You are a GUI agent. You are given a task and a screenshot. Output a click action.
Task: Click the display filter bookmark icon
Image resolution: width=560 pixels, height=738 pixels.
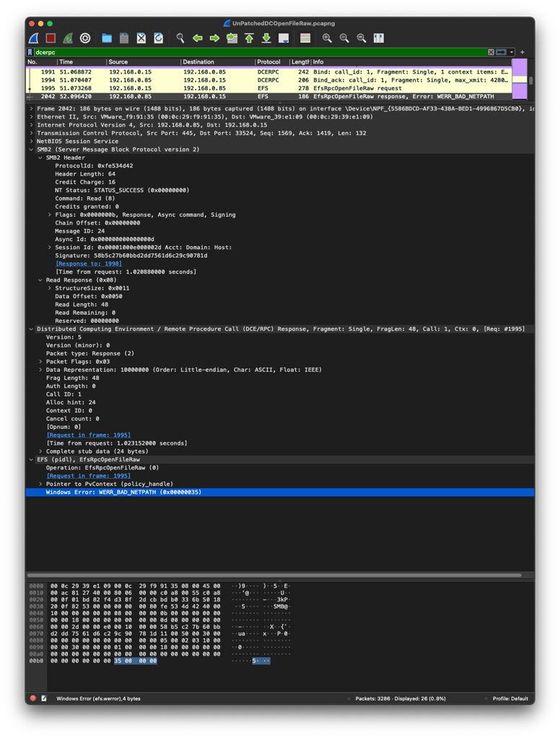(x=30, y=53)
